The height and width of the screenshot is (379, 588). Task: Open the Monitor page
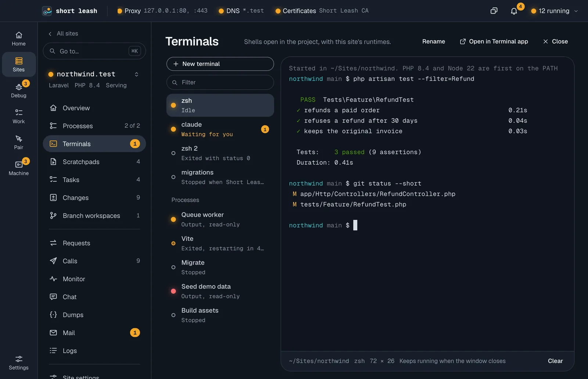(94, 279)
